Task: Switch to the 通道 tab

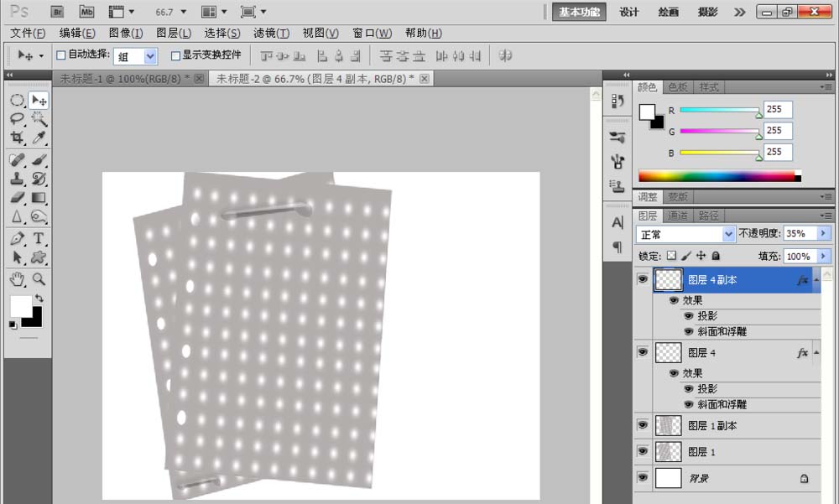Action: [679, 216]
